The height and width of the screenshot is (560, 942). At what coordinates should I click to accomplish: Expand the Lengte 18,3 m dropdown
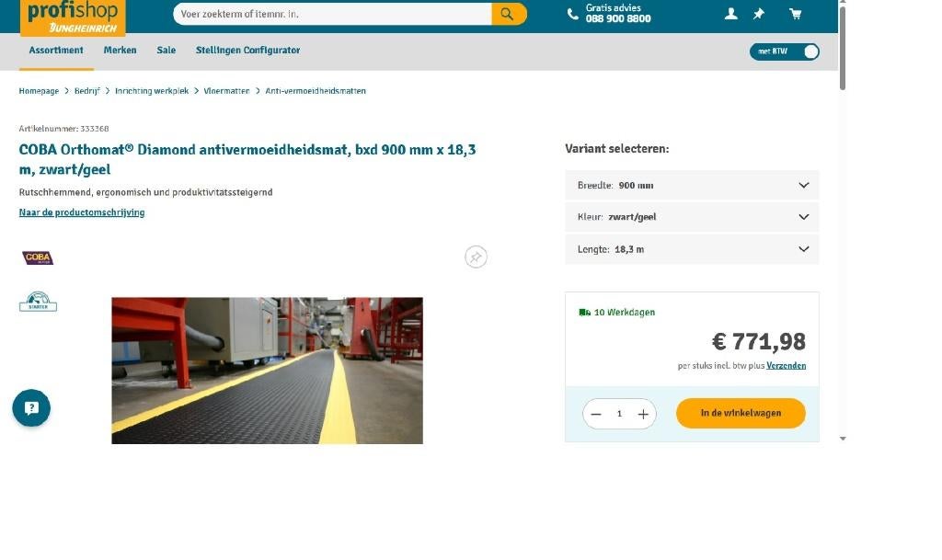pos(692,249)
